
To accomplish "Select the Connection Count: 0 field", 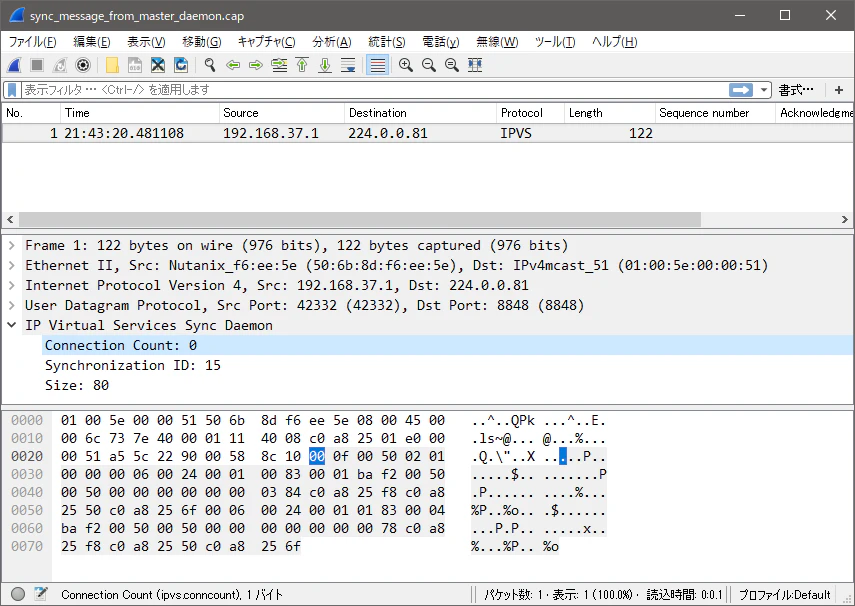I will tap(447, 345).
